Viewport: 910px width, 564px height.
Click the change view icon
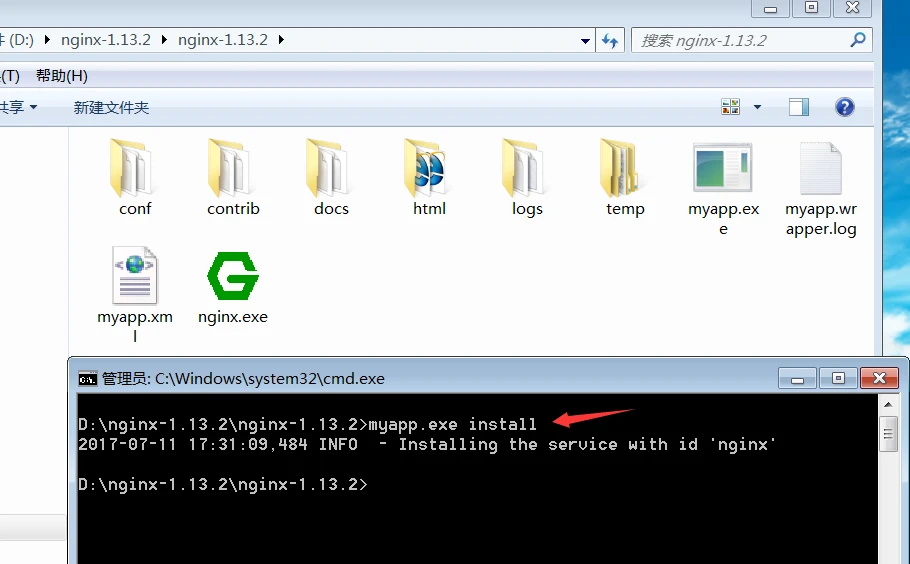(x=731, y=107)
